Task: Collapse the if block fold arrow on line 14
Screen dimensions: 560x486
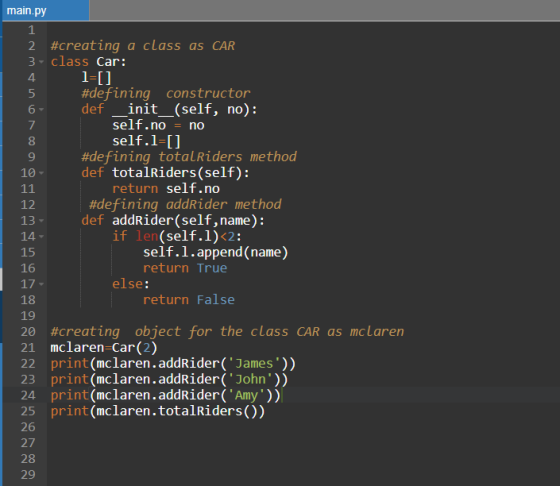Action: tap(41, 236)
